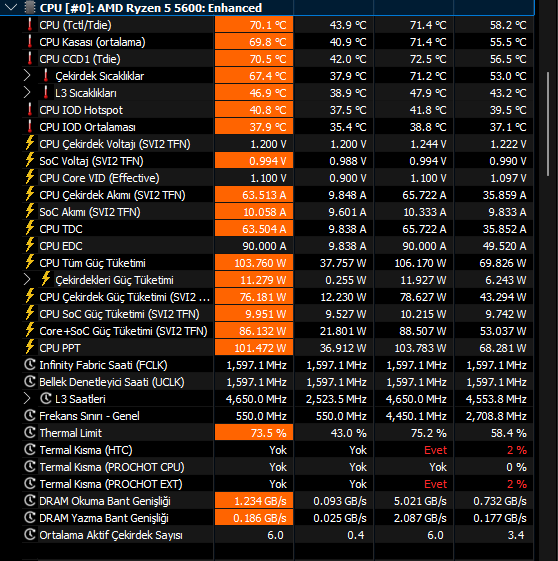Select the Bellek Denetleyici Saati (UCLK) label

(112, 382)
